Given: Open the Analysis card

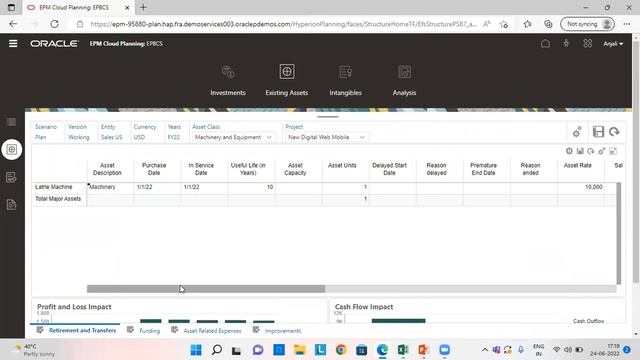Looking at the screenshot, I should (404, 80).
